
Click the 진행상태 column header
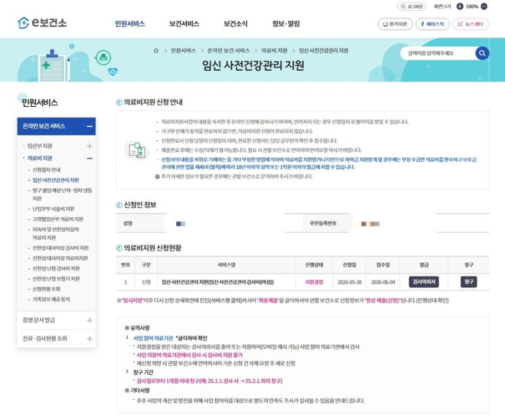pos(314,265)
